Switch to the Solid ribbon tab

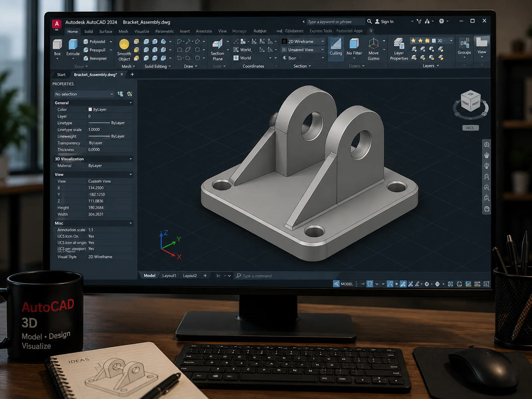click(x=88, y=32)
